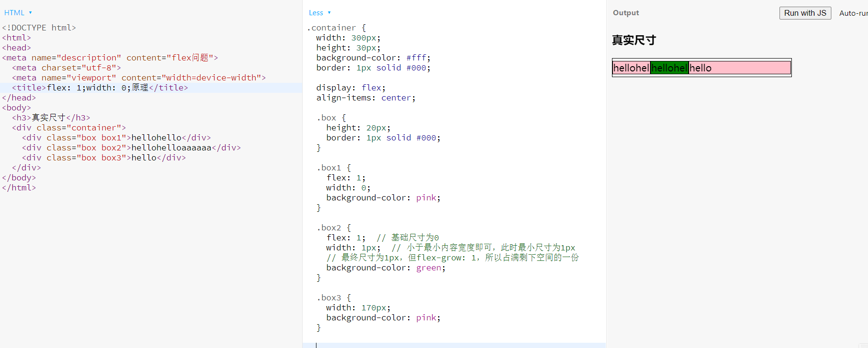Click the 真实尺寸 heading in the output

pyautogui.click(x=634, y=40)
